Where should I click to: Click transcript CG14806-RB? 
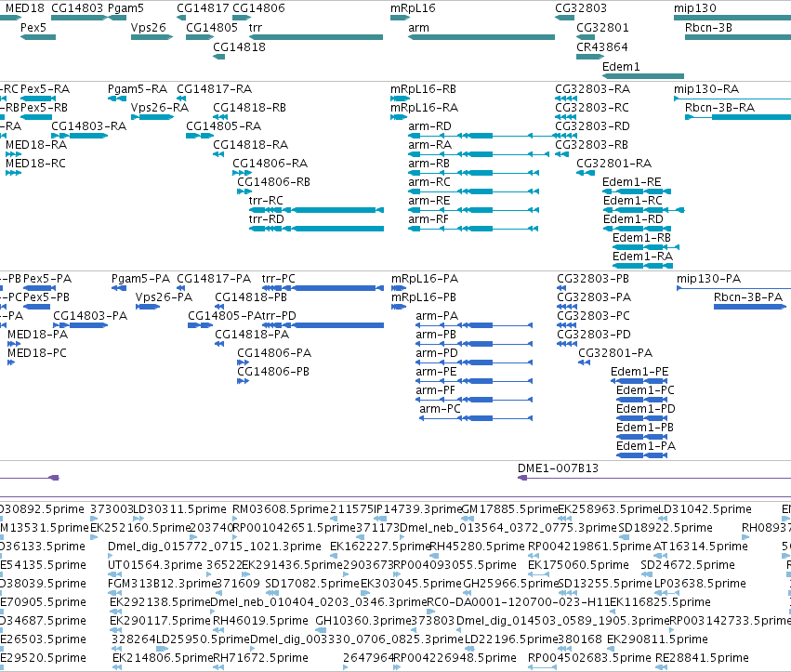pos(244,191)
